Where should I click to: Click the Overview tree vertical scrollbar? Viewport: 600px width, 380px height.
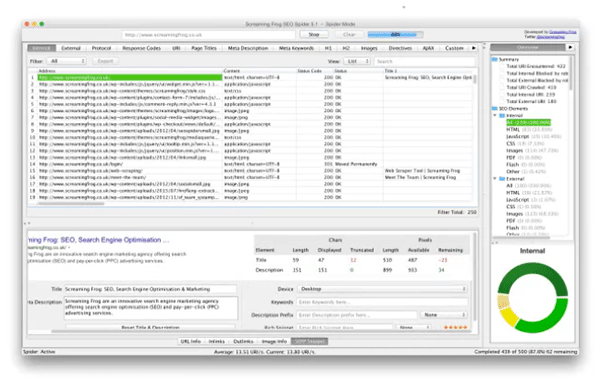pos(571,73)
